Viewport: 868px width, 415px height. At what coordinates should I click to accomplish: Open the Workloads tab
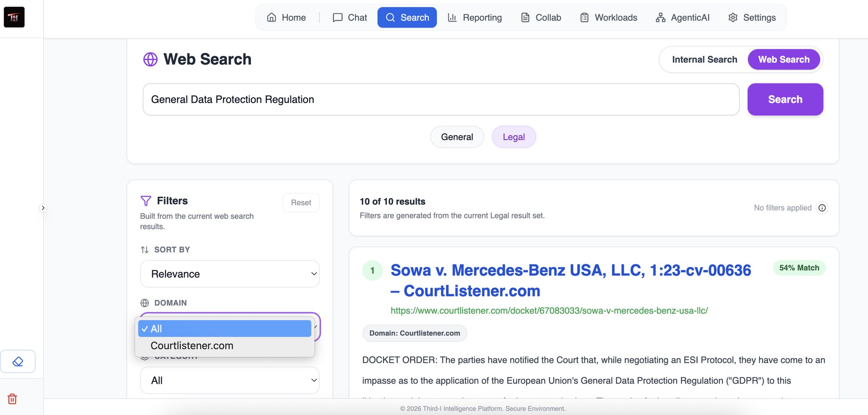(x=609, y=17)
